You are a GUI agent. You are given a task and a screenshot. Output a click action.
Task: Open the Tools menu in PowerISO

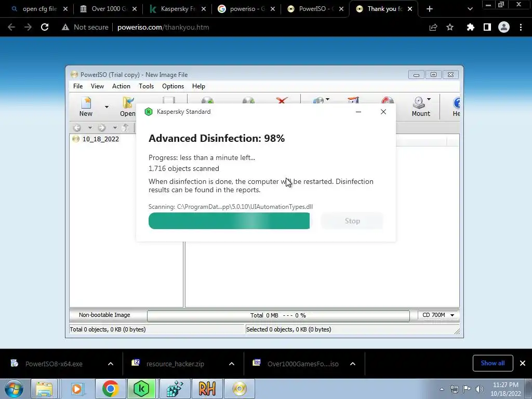[146, 86]
